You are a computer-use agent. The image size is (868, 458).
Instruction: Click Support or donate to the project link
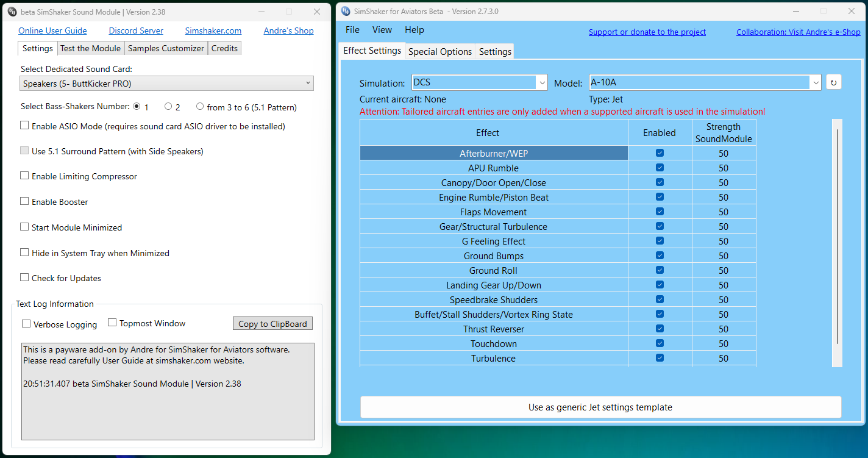647,32
